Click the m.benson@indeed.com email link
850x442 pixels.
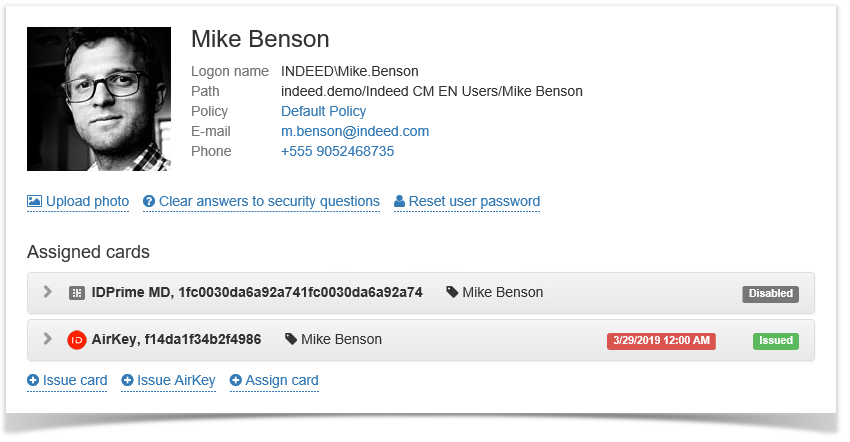coord(354,131)
